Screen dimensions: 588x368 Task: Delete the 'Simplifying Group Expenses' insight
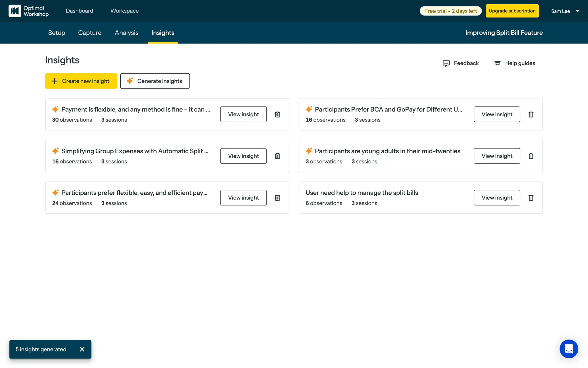(277, 156)
